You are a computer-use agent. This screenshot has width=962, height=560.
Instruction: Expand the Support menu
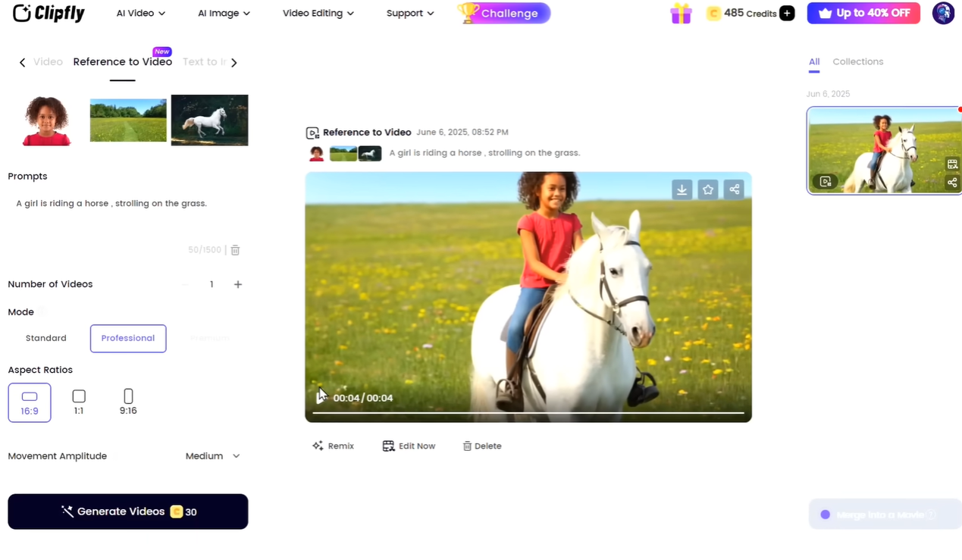pos(410,14)
